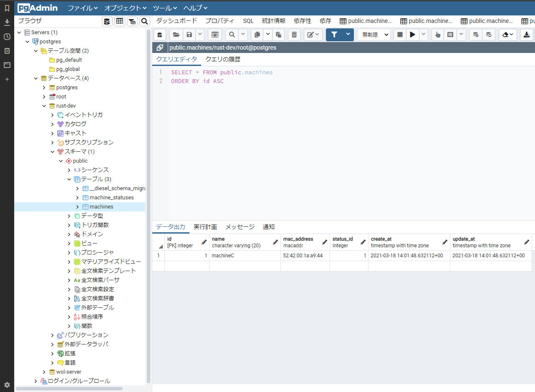The image size is (535, 392).
Task: Click the explain hand-pointer icon
Action: click(437, 35)
